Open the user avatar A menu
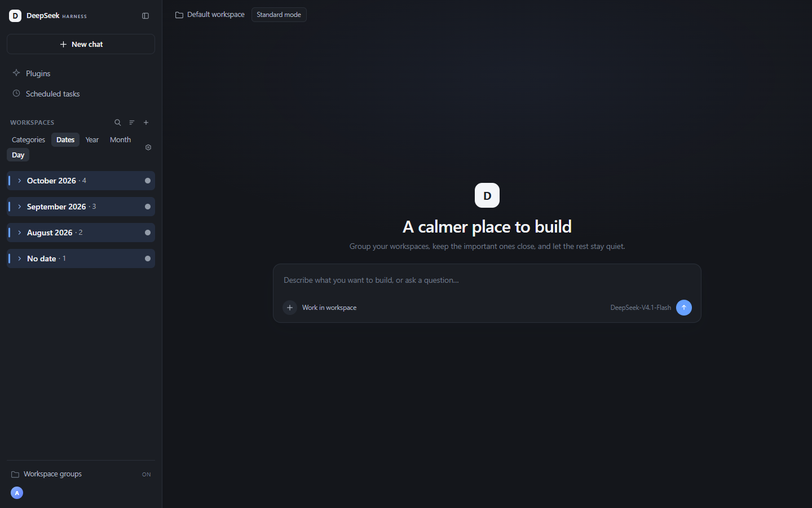The width and height of the screenshot is (812, 508). (17, 493)
